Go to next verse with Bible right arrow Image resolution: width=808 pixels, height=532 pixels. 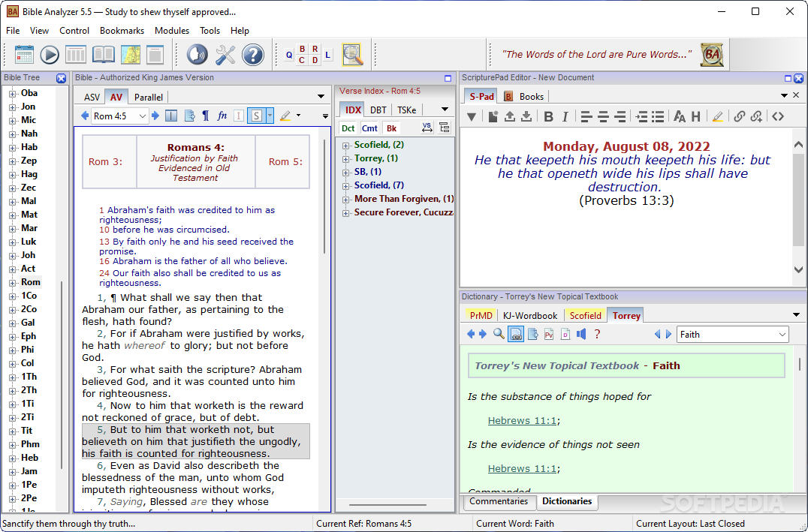point(155,116)
